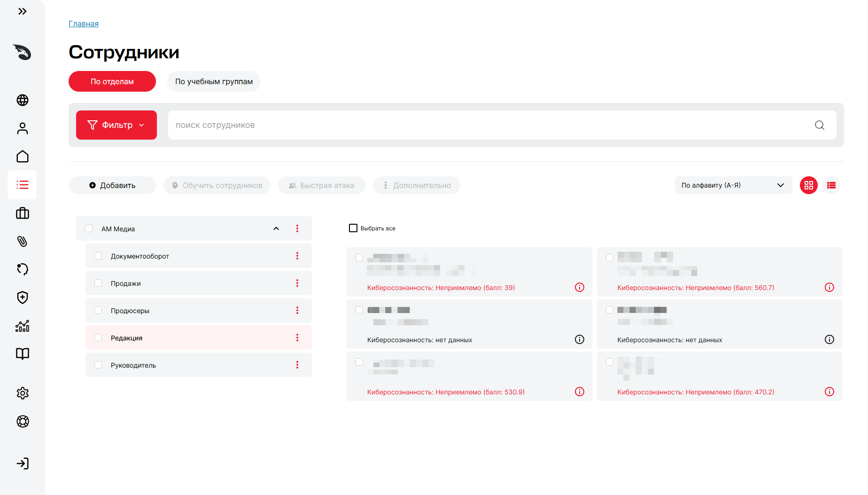
Task: Check the АМ Медиа department checkbox
Action: [x=89, y=228]
